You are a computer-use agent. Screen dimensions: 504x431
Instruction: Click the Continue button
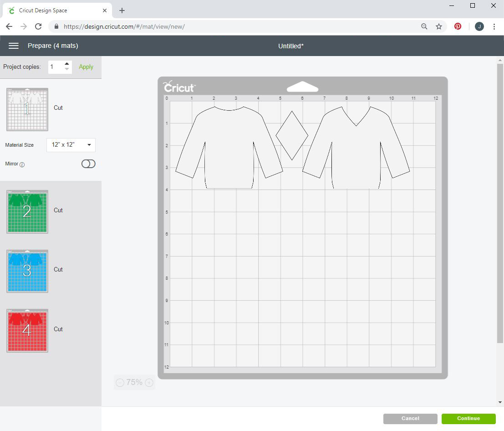468,418
